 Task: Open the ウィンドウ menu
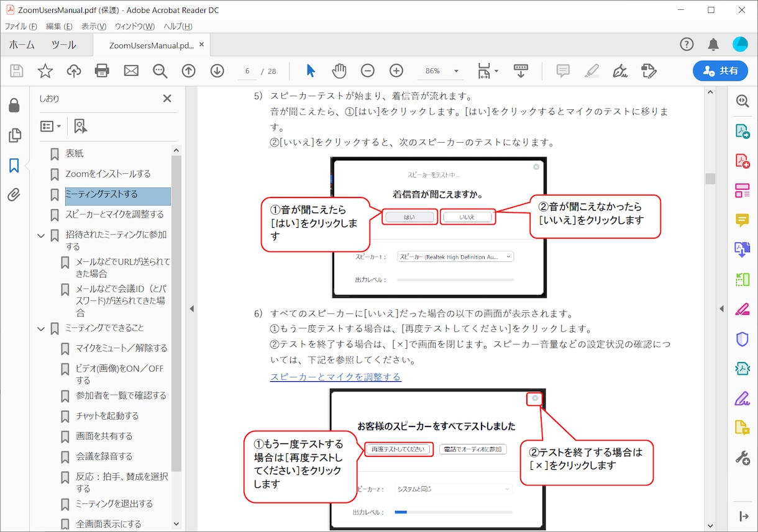135,26
